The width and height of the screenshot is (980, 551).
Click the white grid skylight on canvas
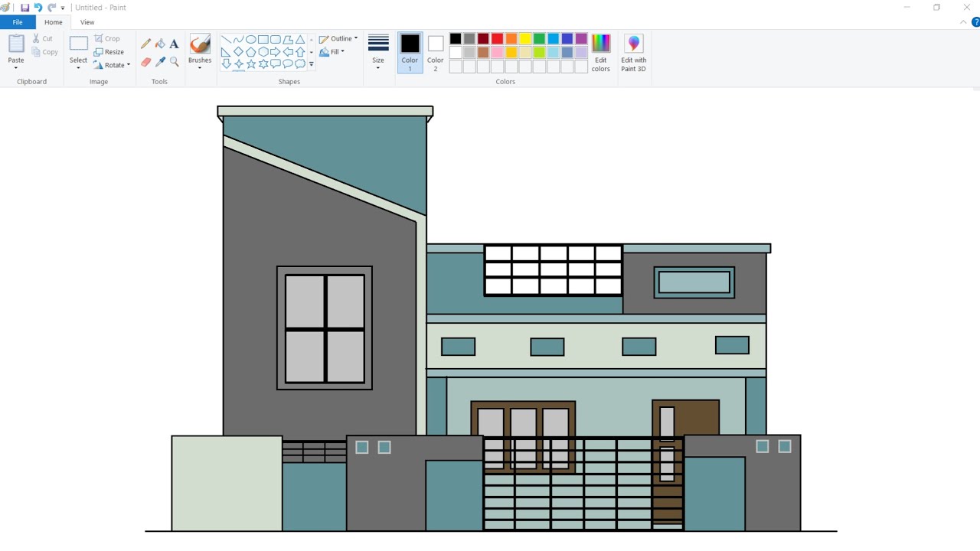[x=554, y=270]
